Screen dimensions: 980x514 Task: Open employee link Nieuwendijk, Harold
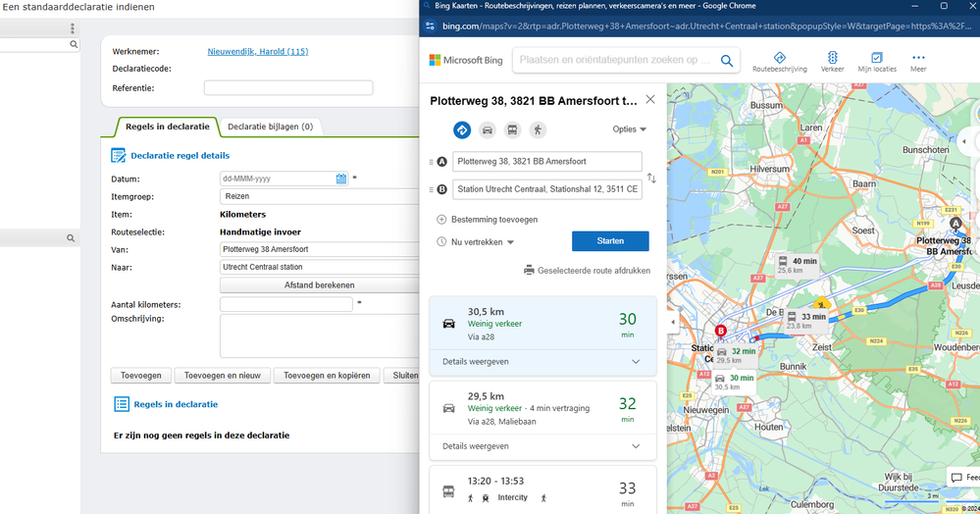point(257,52)
